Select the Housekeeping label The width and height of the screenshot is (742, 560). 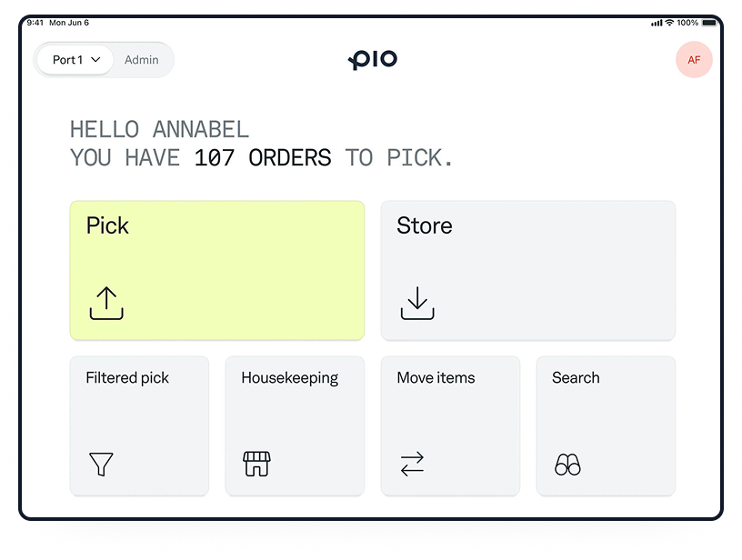click(289, 378)
